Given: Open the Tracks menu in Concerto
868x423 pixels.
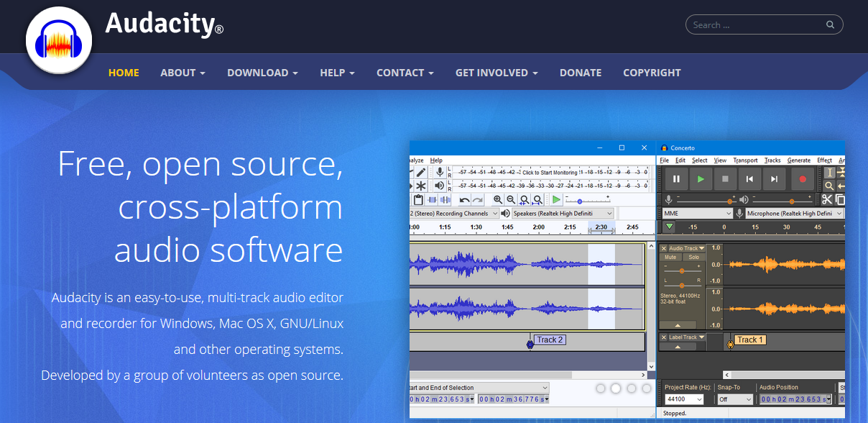Looking at the screenshot, I should click(x=772, y=160).
